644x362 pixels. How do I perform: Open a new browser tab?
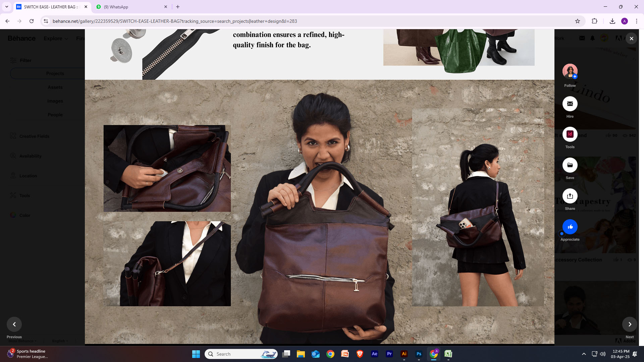pyautogui.click(x=178, y=7)
